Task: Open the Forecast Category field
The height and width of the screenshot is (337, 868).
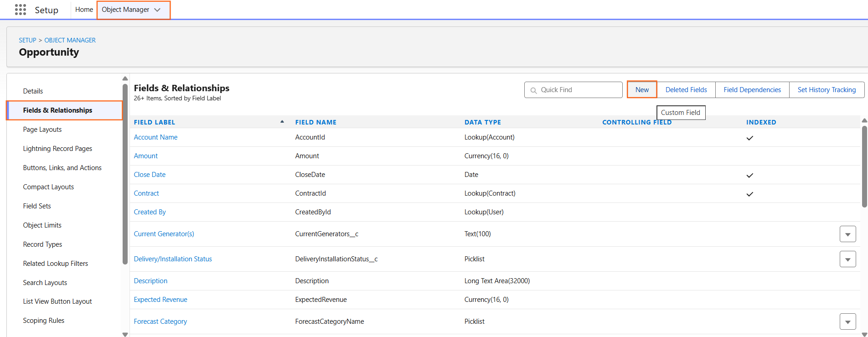Action: (x=160, y=321)
